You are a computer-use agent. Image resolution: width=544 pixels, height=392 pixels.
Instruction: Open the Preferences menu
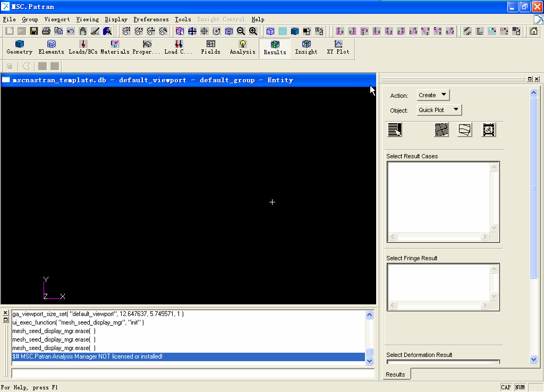point(151,20)
